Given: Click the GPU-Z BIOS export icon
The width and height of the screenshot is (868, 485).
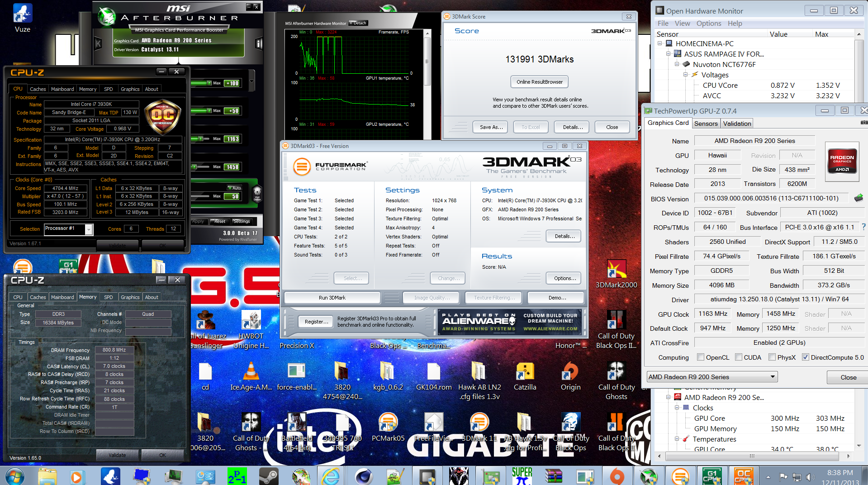Looking at the screenshot, I should pyautogui.click(x=858, y=198).
